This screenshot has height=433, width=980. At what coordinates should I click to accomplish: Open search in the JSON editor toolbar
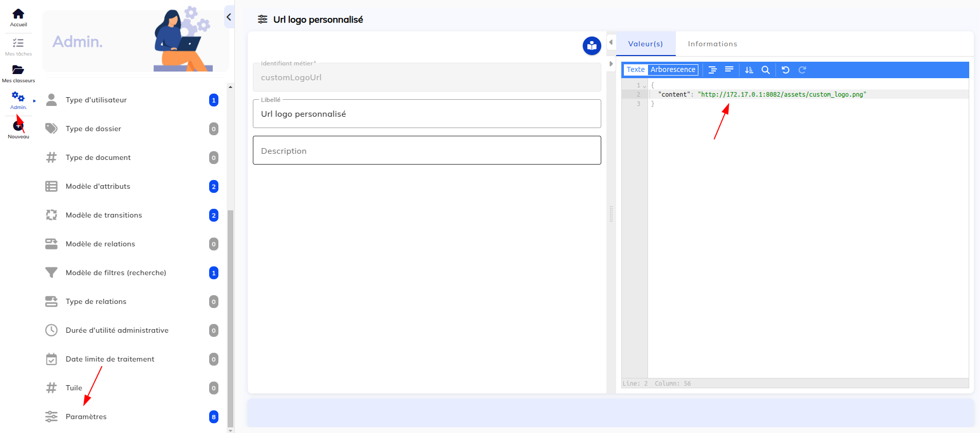(x=765, y=70)
